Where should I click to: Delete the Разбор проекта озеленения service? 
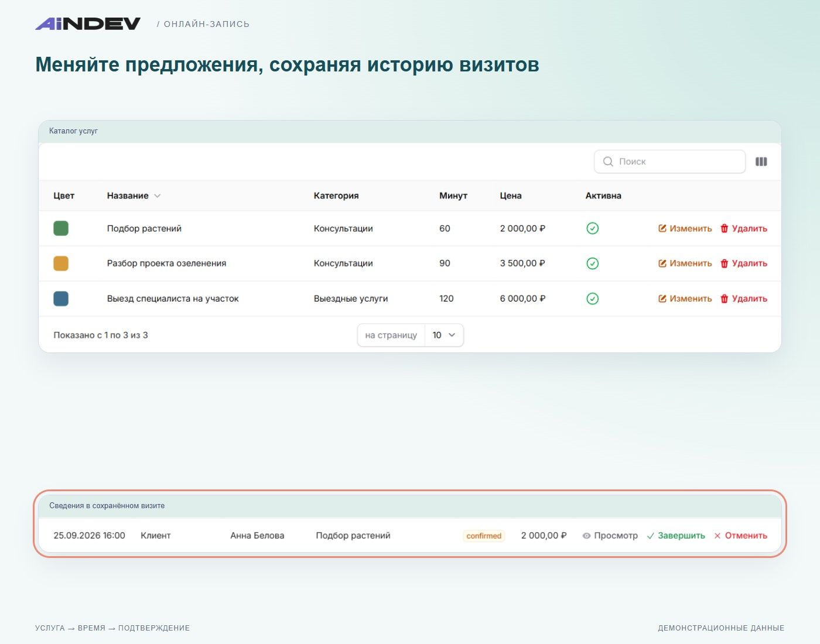click(743, 263)
